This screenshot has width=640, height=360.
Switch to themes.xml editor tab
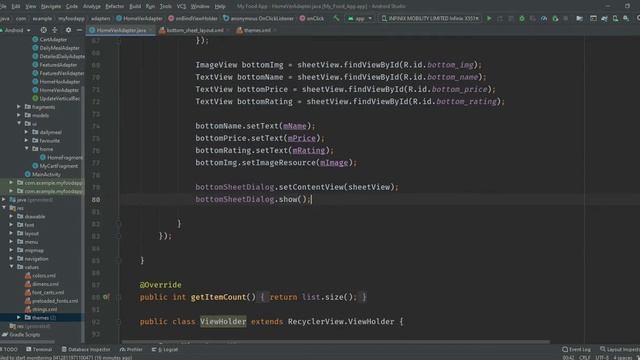pyautogui.click(x=256, y=30)
